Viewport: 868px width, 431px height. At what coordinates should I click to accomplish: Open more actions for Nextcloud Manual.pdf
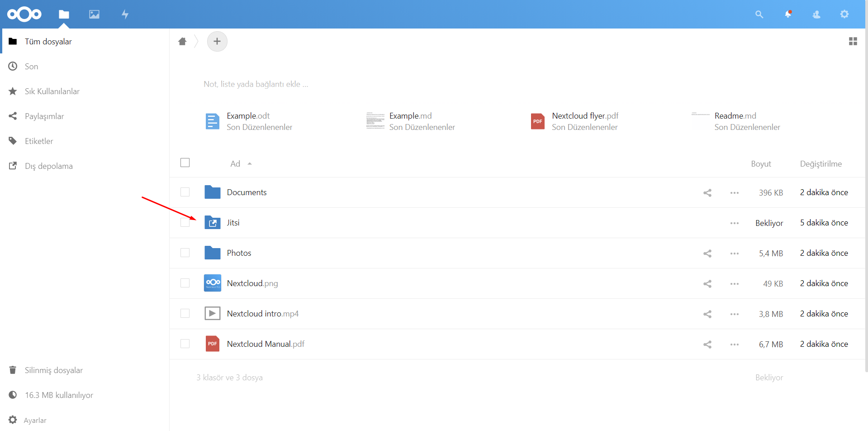pyautogui.click(x=735, y=345)
